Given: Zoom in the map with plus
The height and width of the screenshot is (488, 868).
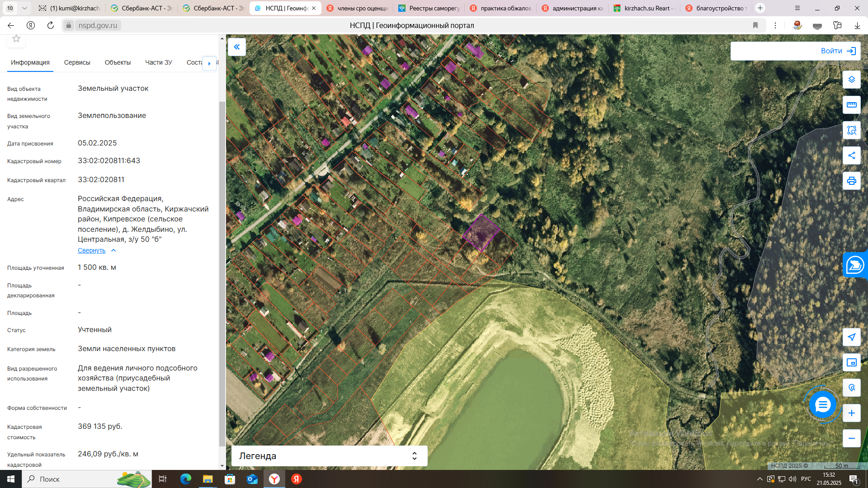Looking at the screenshot, I should click(851, 413).
